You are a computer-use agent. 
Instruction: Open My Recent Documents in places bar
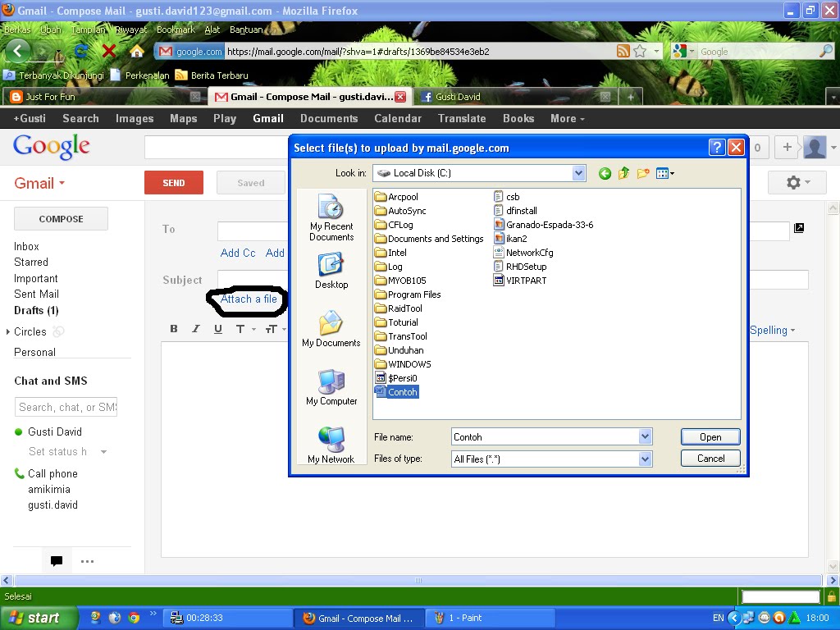point(331,217)
